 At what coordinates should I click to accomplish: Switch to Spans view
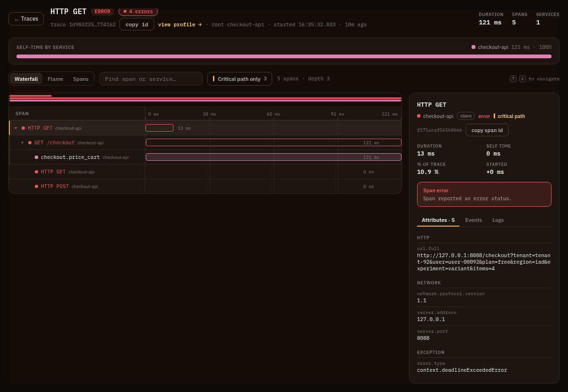click(81, 79)
